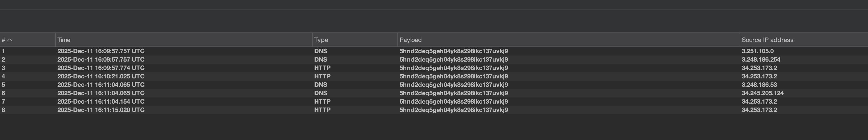The width and height of the screenshot is (868, 140).
Task: Sort interactions by the Time column header
Action: point(64,40)
